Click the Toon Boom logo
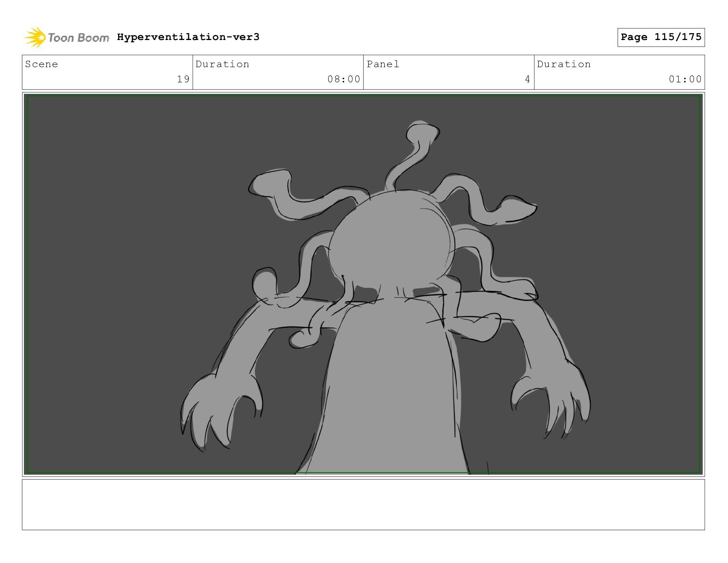This screenshot has width=728, height=563. [66, 37]
